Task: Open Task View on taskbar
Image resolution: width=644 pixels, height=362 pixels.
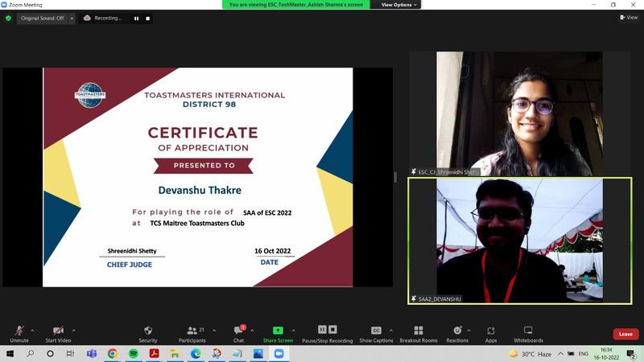Action: [x=70, y=353]
